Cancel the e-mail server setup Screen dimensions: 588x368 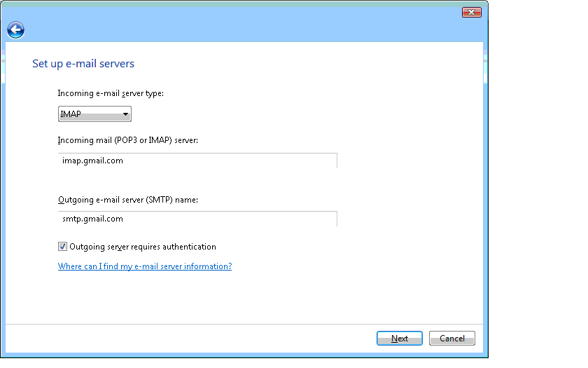click(451, 339)
